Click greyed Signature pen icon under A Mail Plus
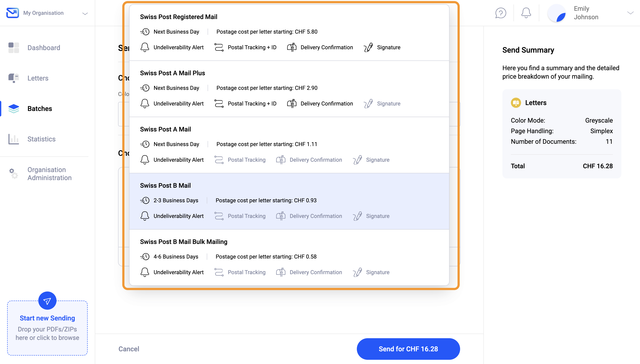The image size is (640, 364). tap(368, 104)
